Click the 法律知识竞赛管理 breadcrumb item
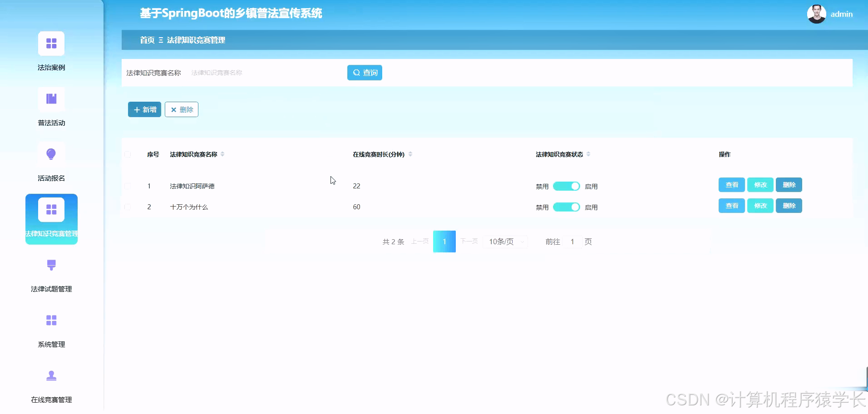Image resolution: width=868 pixels, height=414 pixels. tap(195, 40)
